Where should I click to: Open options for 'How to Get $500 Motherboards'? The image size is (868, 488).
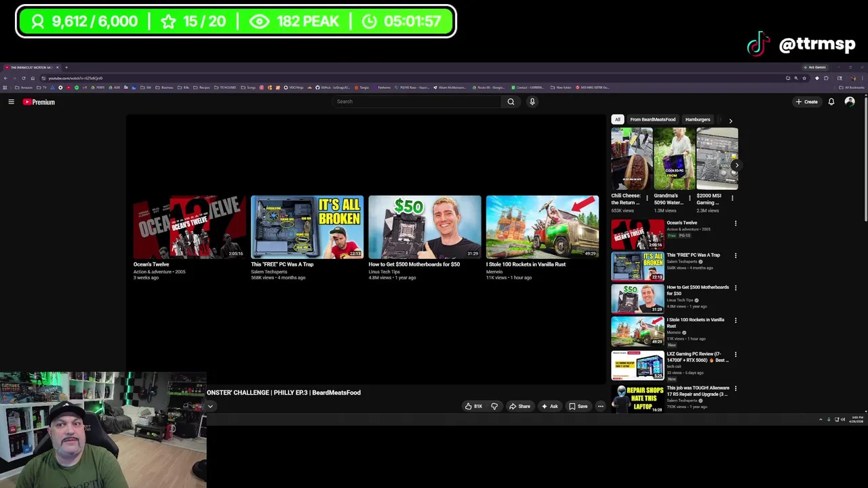click(736, 287)
